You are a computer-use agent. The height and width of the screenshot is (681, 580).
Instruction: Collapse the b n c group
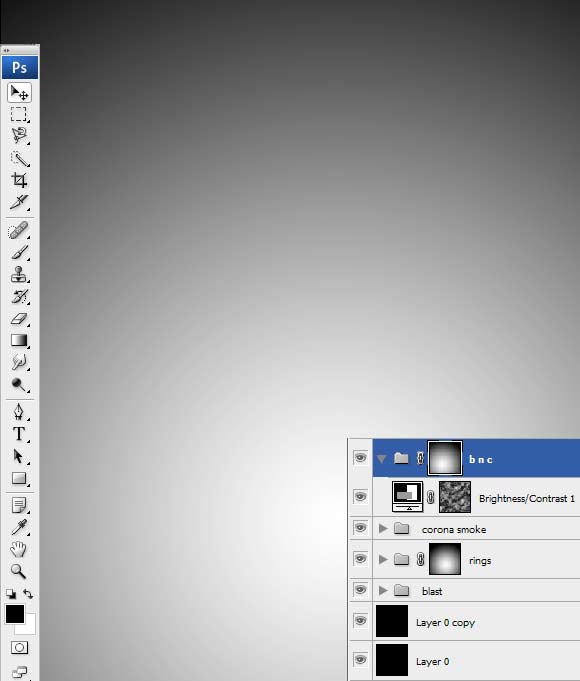[382, 459]
